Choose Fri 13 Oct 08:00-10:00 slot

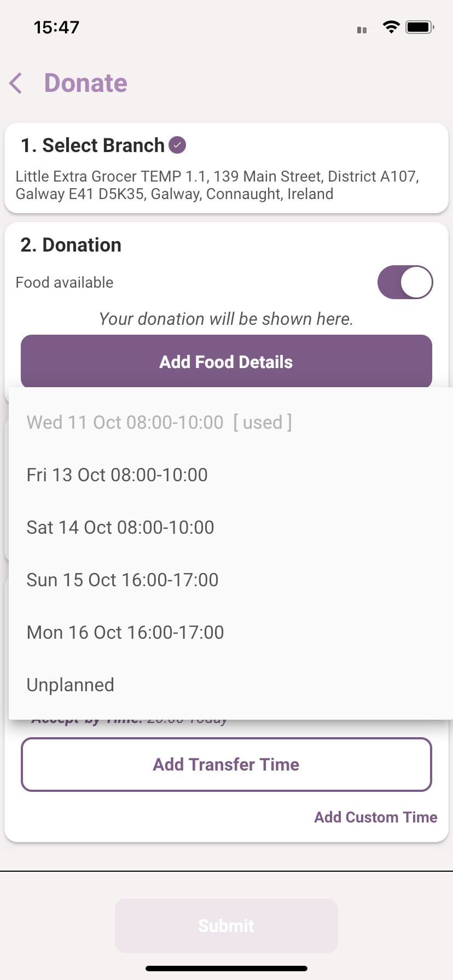[x=117, y=475]
